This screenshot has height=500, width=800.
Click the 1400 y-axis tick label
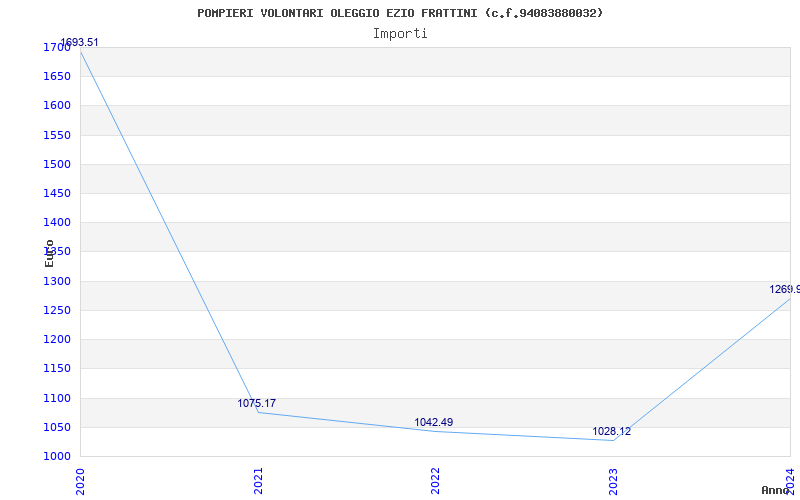pyautogui.click(x=57, y=222)
